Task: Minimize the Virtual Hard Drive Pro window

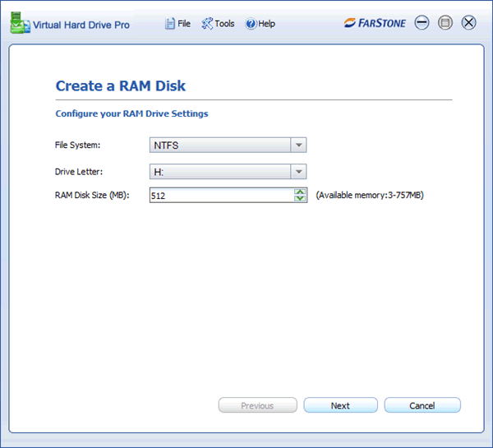Action: 422,23
